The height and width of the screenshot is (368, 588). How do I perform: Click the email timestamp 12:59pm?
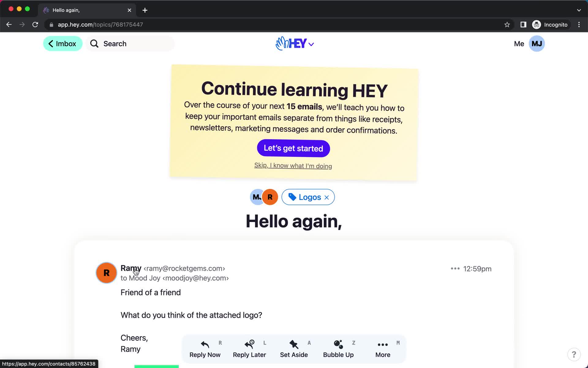point(477,268)
